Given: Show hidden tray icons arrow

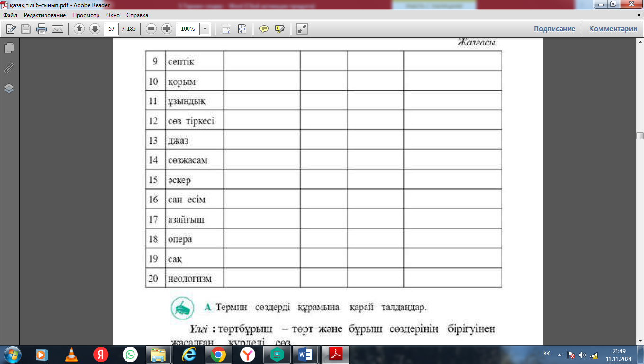Looking at the screenshot, I should point(560,355).
